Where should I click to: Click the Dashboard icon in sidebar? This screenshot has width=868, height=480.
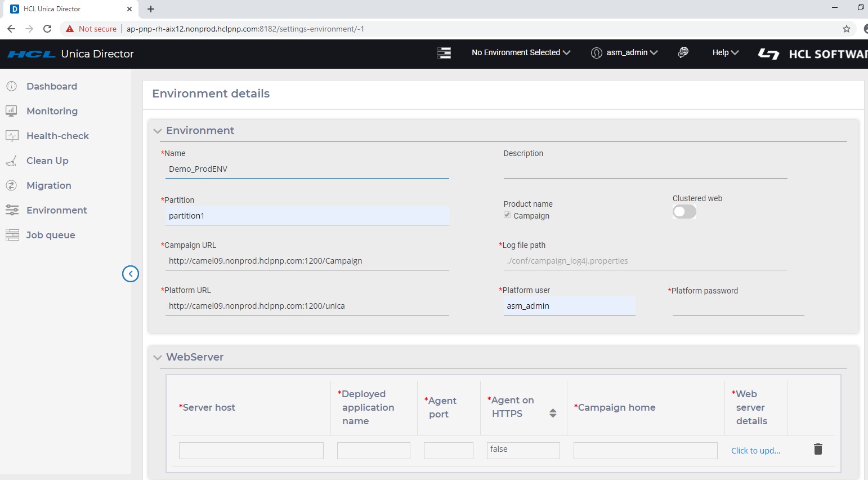(11, 86)
